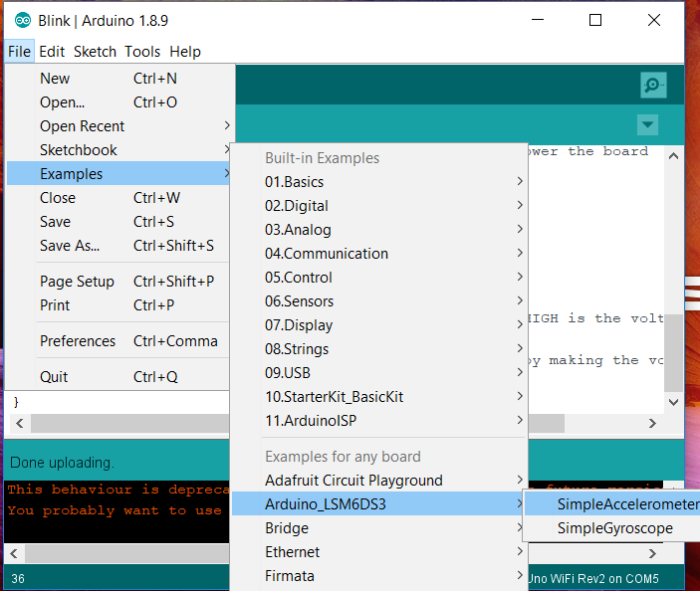Choose New from File menu
The width and height of the screenshot is (700, 591).
click(118, 79)
